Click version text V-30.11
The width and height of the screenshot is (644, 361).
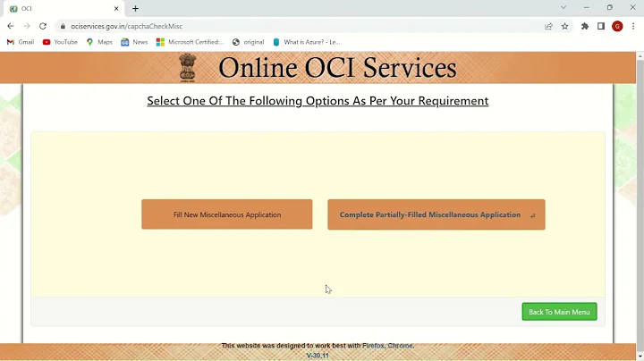point(318,356)
